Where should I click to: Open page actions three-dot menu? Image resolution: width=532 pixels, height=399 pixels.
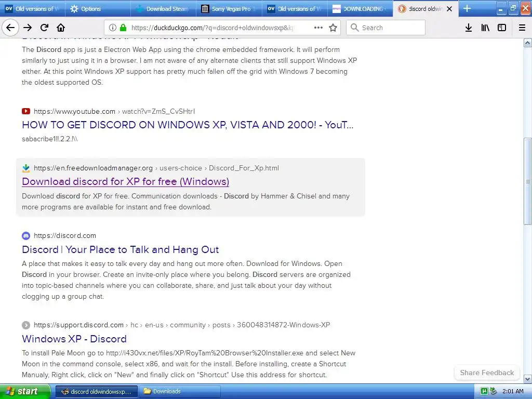(x=318, y=28)
